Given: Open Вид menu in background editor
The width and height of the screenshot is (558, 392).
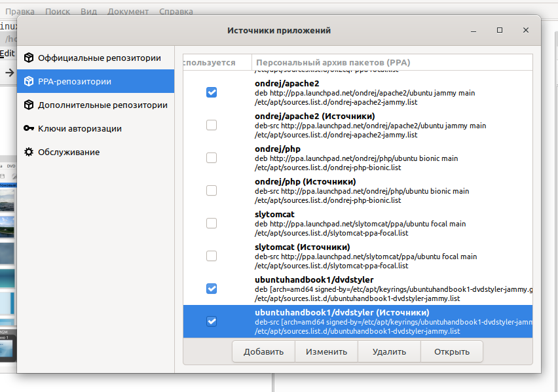Looking at the screenshot, I should tap(88, 11).
